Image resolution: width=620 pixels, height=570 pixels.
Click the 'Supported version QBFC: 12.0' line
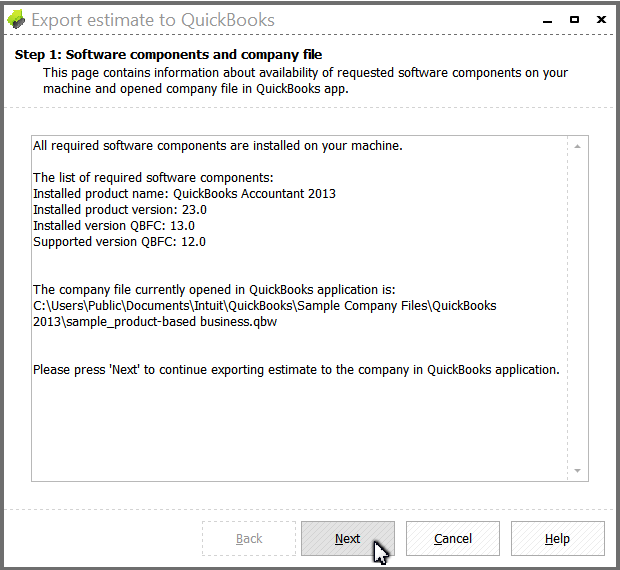[119, 242]
